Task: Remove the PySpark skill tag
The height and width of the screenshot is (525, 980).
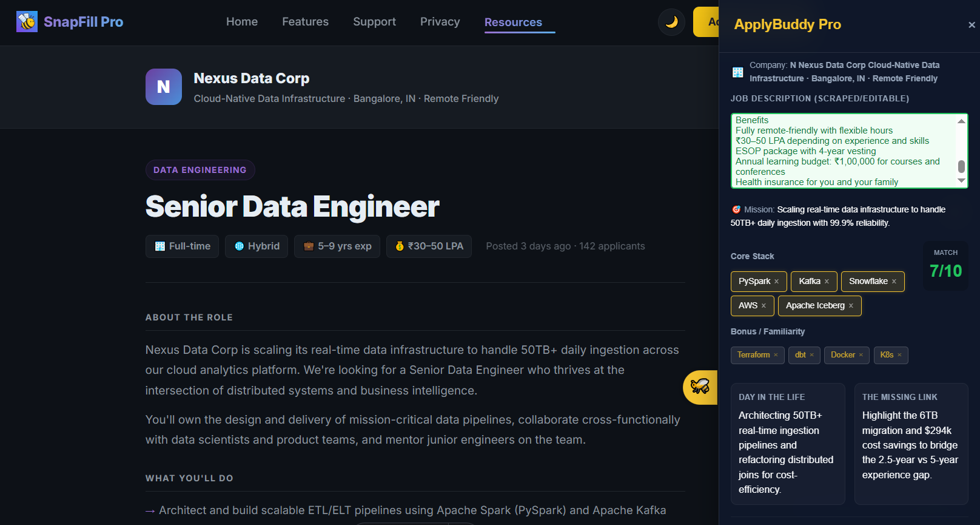Action: (x=776, y=282)
